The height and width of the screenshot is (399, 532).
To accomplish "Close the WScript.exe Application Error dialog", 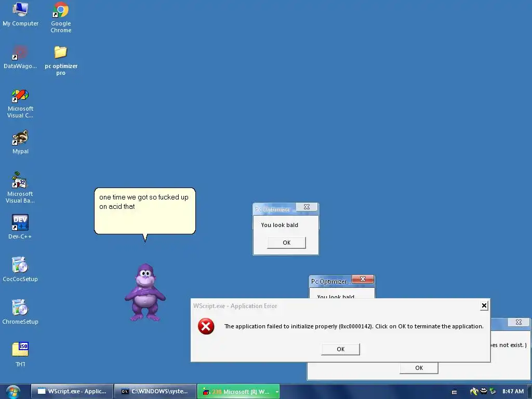I will point(484,305).
